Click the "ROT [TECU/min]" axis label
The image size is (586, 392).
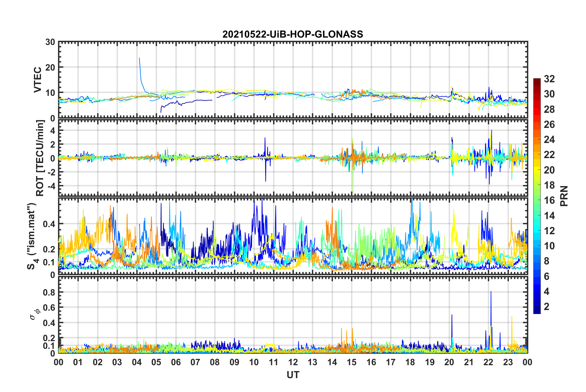(40, 158)
